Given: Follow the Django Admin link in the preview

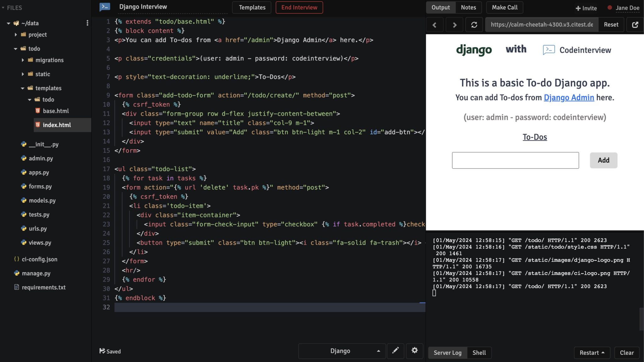Looking at the screenshot, I should tap(569, 97).
